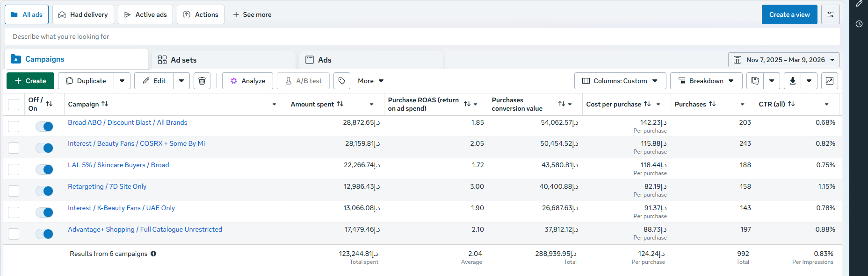This screenshot has height=276, width=868.
Task: Switch to the Ads tab
Action: point(371,60)
